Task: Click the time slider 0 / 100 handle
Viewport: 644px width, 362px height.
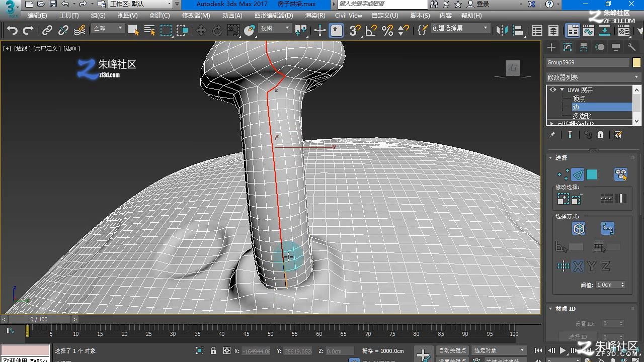Action: [39, 319]
